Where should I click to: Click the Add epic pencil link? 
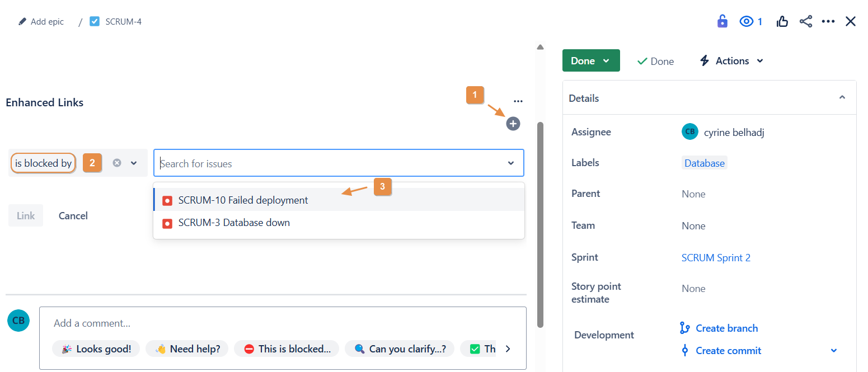tap(41, 22)
